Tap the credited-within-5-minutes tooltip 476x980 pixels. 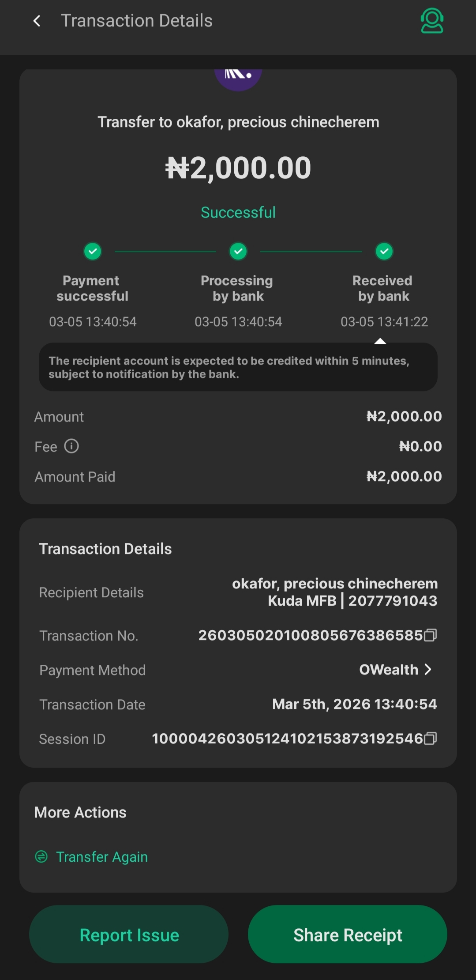(238, 367)
